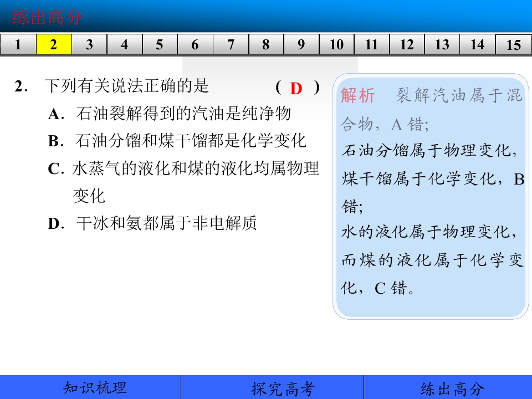The height and width of the screenshot is (399, 532).
Task: Open the 练出高分 bottom section button
Action: pyautogui.click(x=448, y=387)
